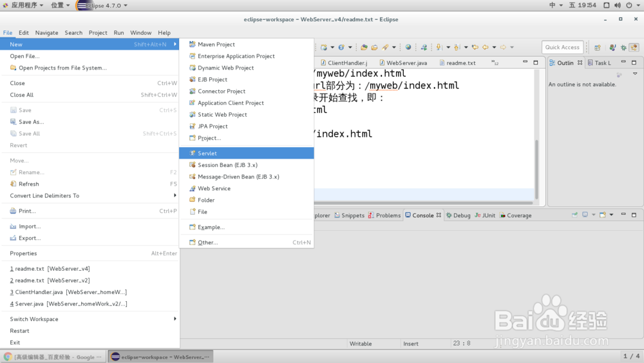
Task: Open the Navigate menu
Action: (x=46, y=32)
